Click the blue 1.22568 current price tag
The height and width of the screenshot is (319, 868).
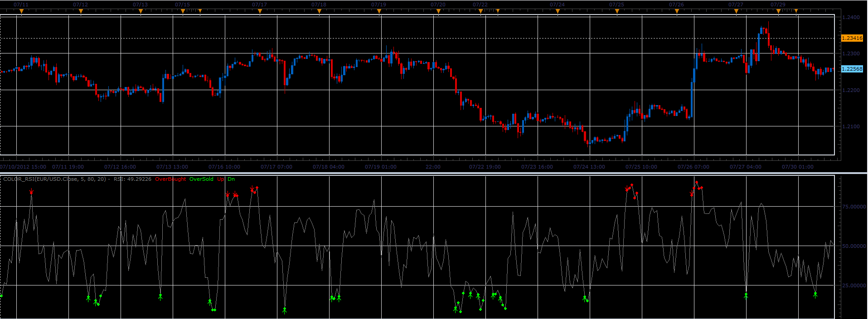(x=852, y=69)
